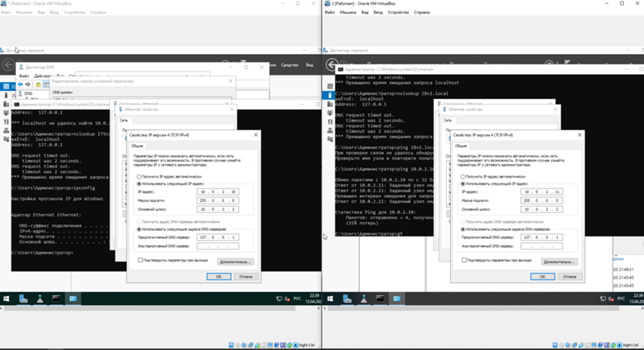Open Машина menu in VM 2 window

[348, 12]
